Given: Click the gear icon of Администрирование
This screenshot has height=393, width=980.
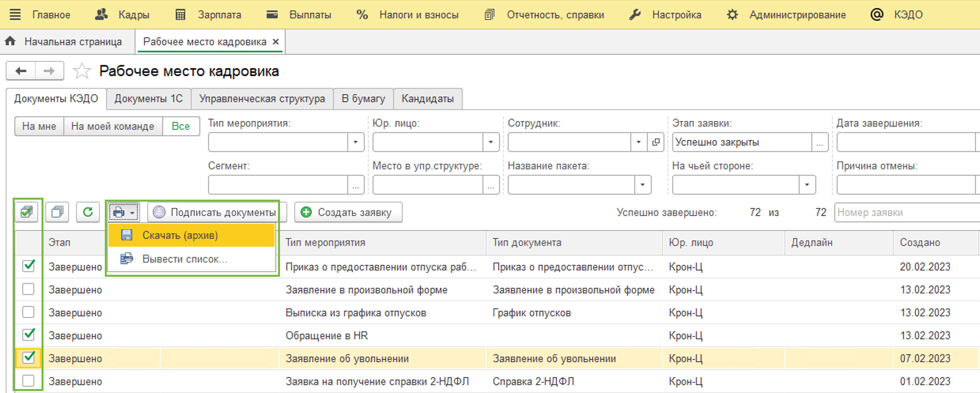Looking at the screenshot, I should (x=732, y=15).
